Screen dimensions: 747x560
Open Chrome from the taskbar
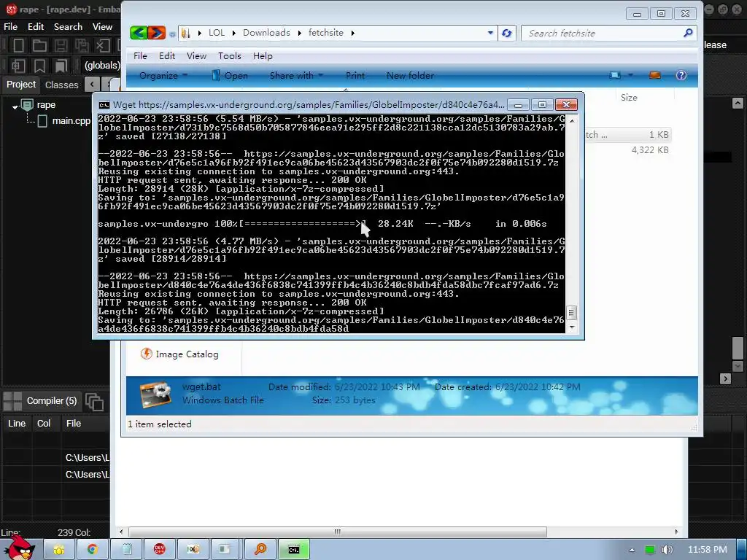pos(93,550)
